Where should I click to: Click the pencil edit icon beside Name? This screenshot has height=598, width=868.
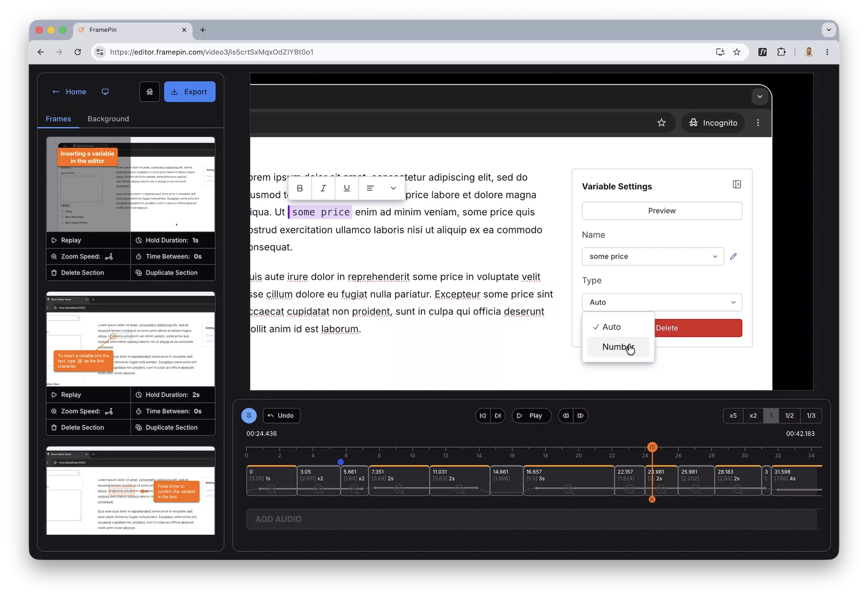733,256
